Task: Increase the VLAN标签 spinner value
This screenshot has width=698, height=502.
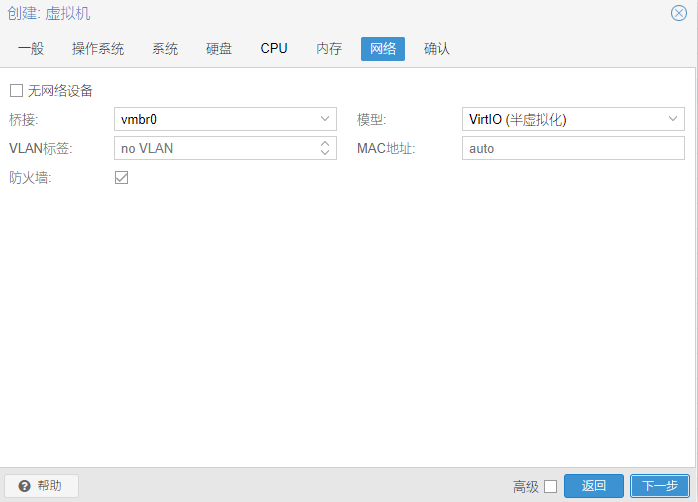Action: click(325, 143)
